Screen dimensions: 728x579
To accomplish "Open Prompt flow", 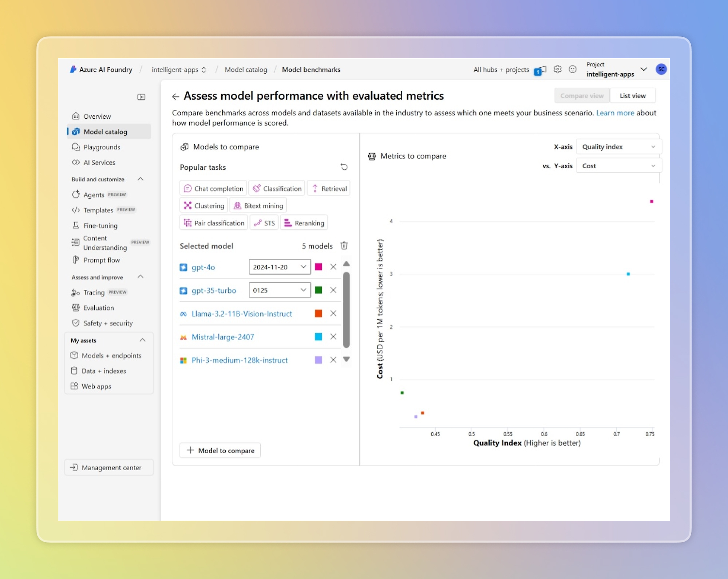I will pos(109,260).
